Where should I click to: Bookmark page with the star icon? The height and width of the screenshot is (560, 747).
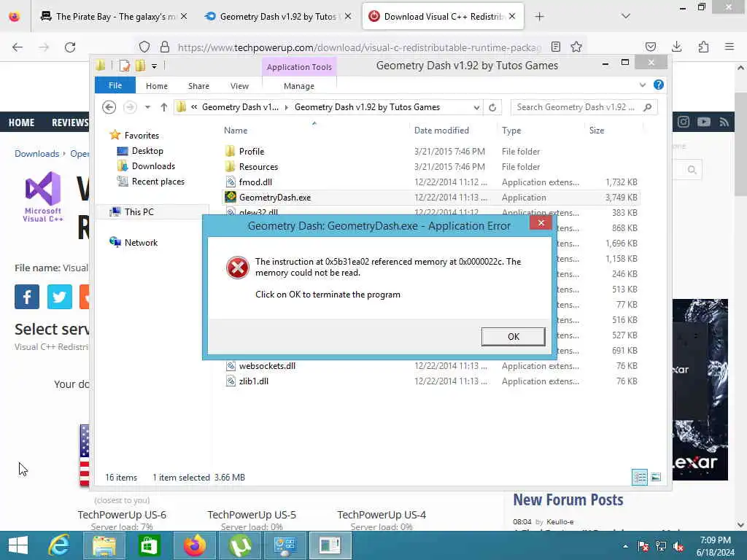[x=576, y=47]
